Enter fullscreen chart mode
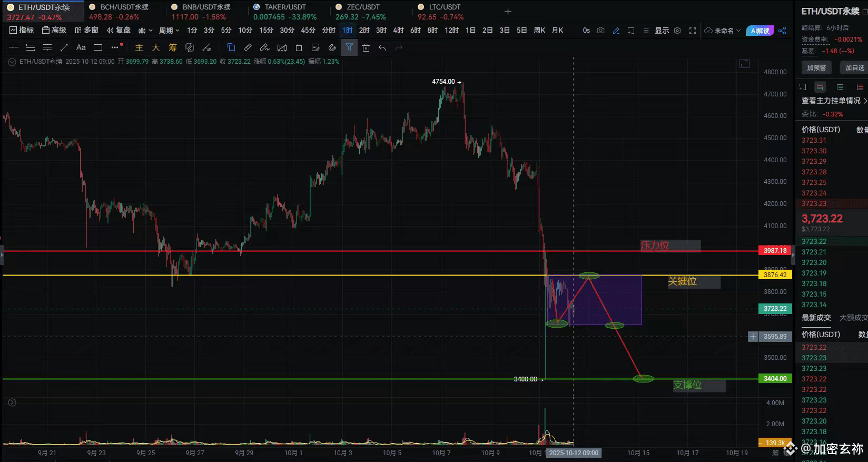868x462 pixels. point(693,31)
